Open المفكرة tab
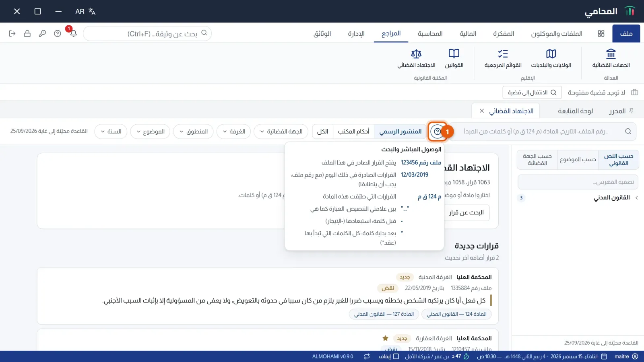This screenshot has height=362, width=644. pos(504,33)
